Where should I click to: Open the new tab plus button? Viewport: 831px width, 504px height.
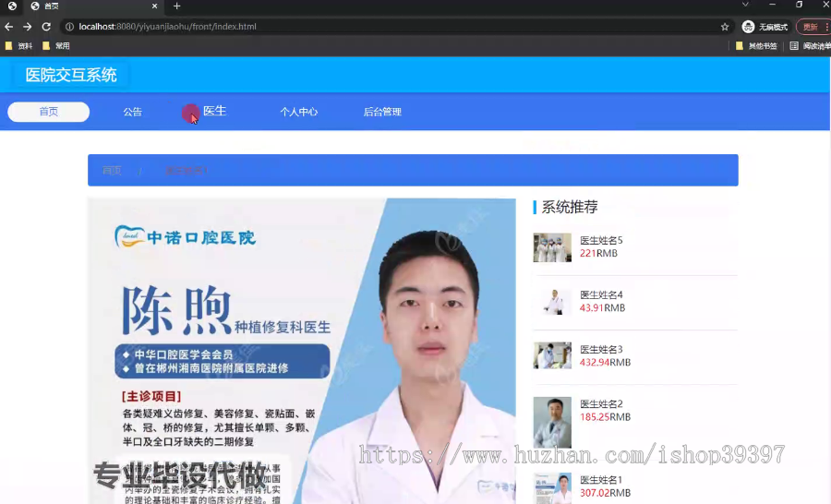tap(177, 6)
